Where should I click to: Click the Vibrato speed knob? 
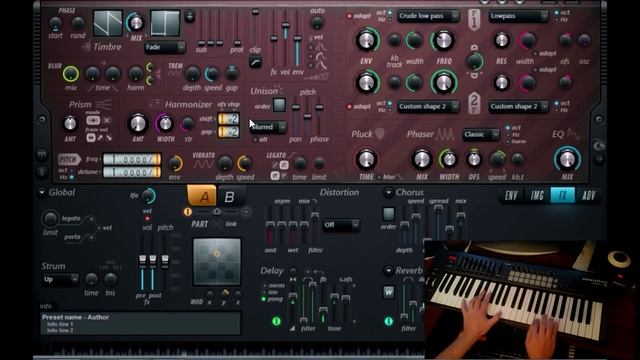pyautogui.click(x=244, y=163)
